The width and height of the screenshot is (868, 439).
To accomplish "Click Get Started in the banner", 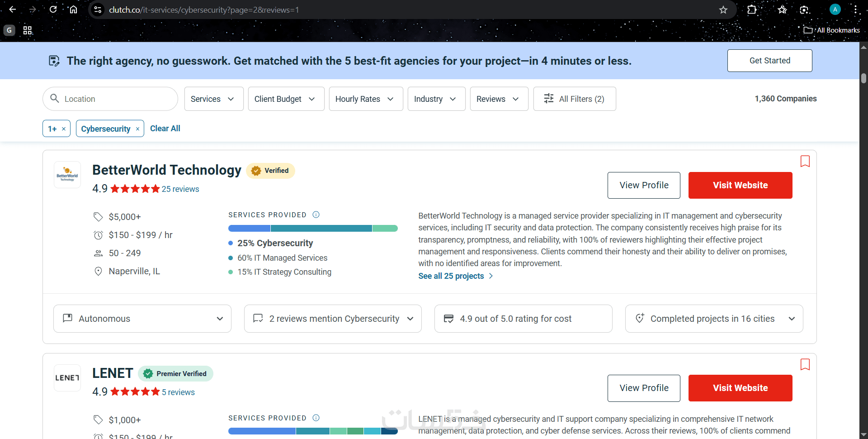I will pos(769,61).
